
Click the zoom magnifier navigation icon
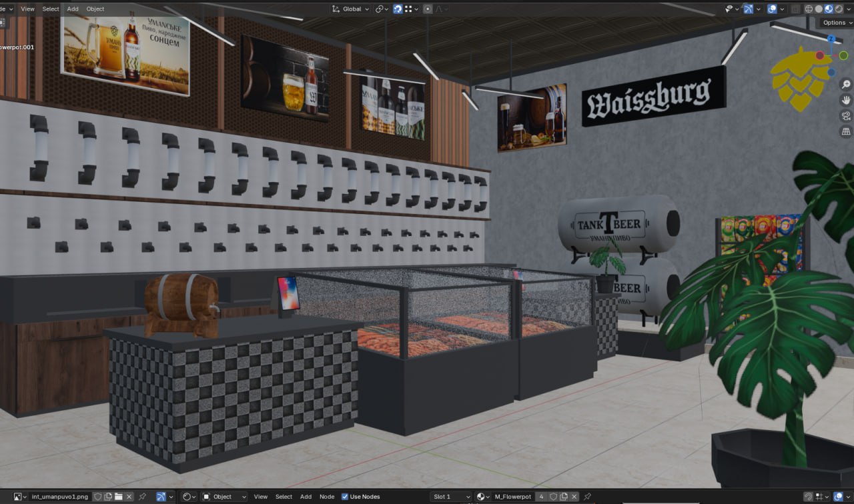[x=846, y=85]
